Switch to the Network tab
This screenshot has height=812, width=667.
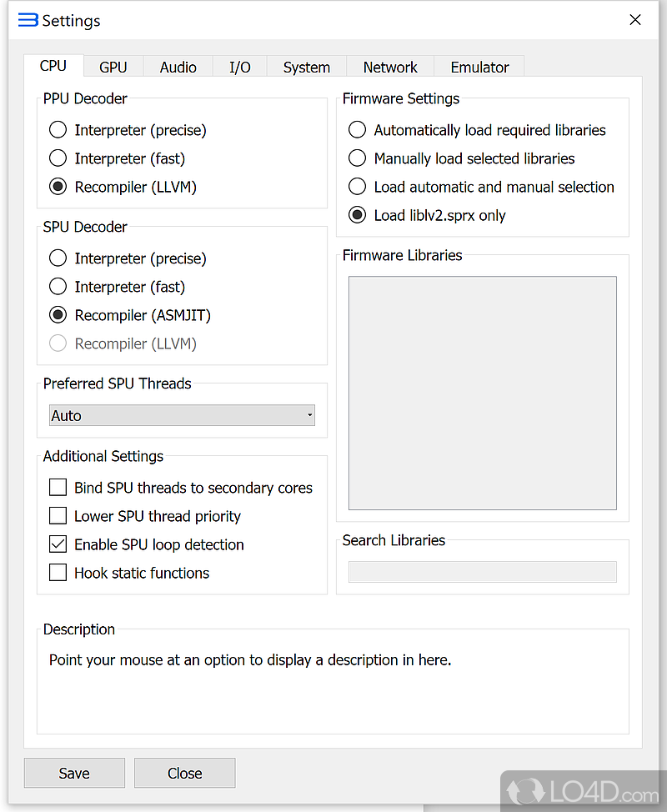pyautogui.click(x=390, y=68)
